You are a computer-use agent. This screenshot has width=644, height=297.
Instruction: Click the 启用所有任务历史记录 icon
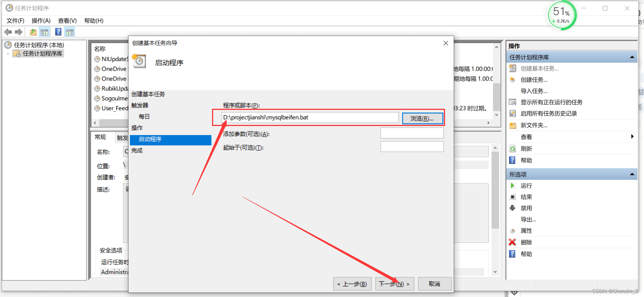click(513, 114)
